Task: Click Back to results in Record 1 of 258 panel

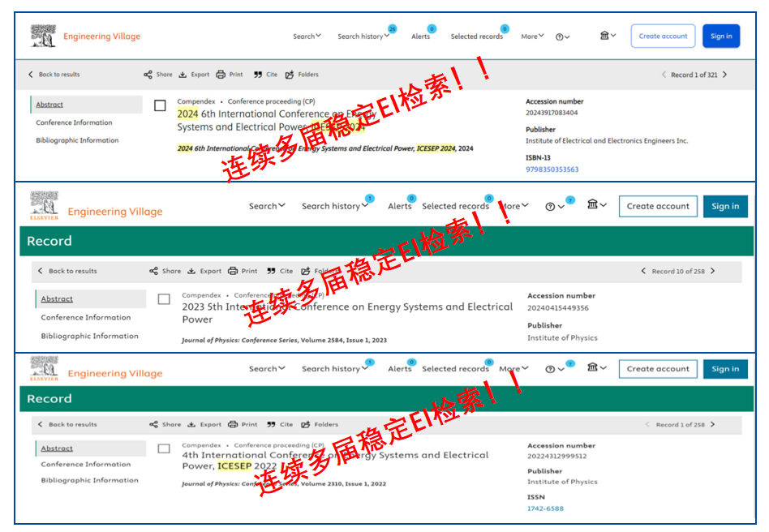Action: click(x=67, y=425)
